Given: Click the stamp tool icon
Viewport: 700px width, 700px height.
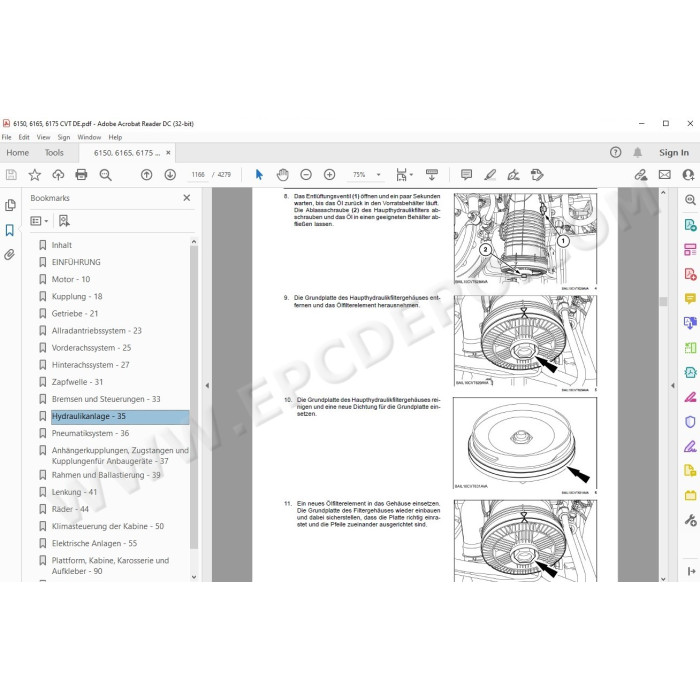Looking at the screenshot, I should pos(537,175).
